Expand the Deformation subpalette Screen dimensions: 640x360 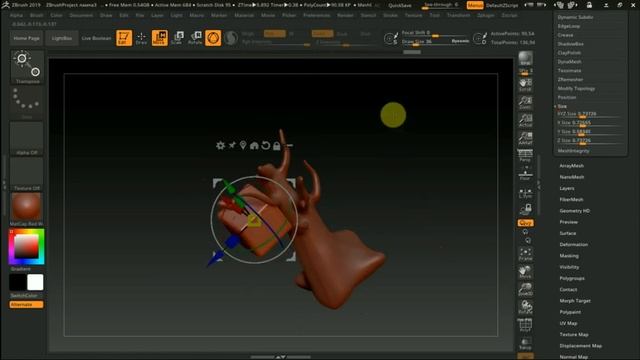pyautogui.click(x=573, y=244)
